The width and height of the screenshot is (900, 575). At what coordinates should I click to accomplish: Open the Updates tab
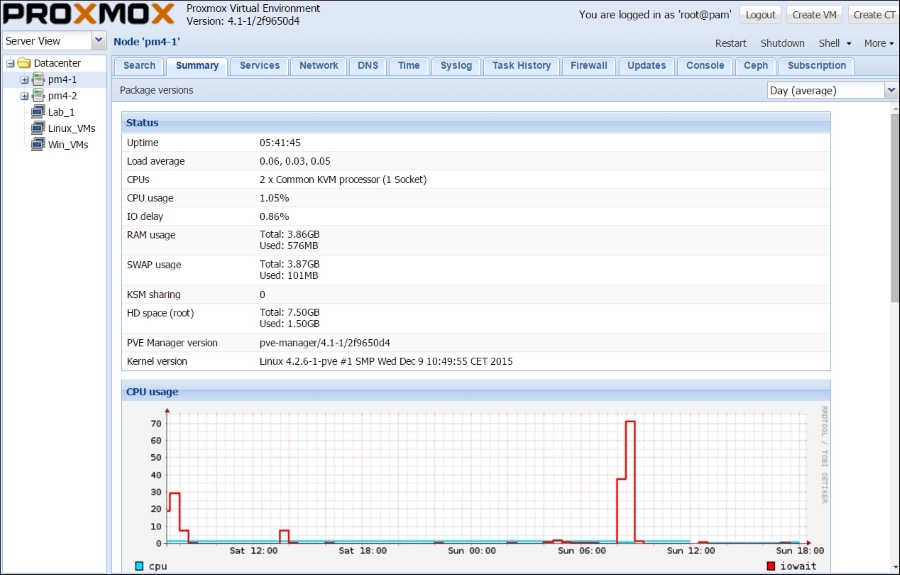tap(646, 66)
